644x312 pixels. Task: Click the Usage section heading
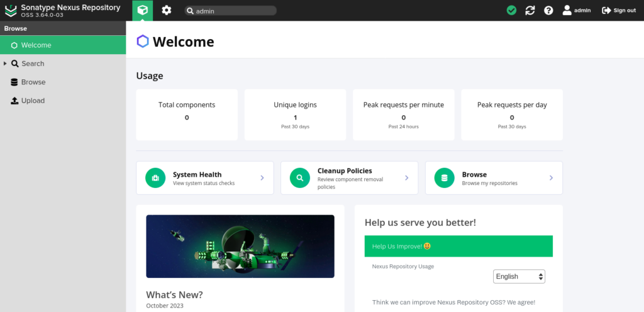(150, 76)
